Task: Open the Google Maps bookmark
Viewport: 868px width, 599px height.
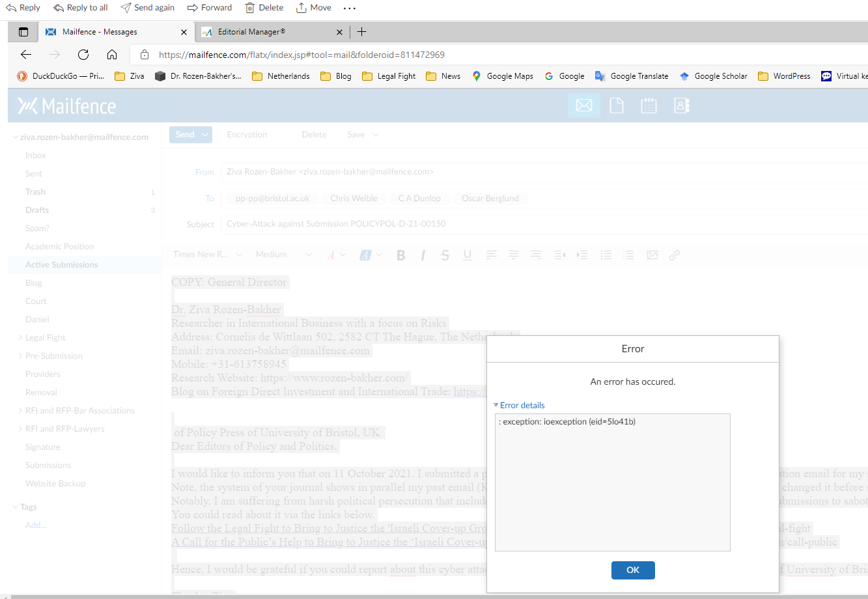Action: point(502,76)
